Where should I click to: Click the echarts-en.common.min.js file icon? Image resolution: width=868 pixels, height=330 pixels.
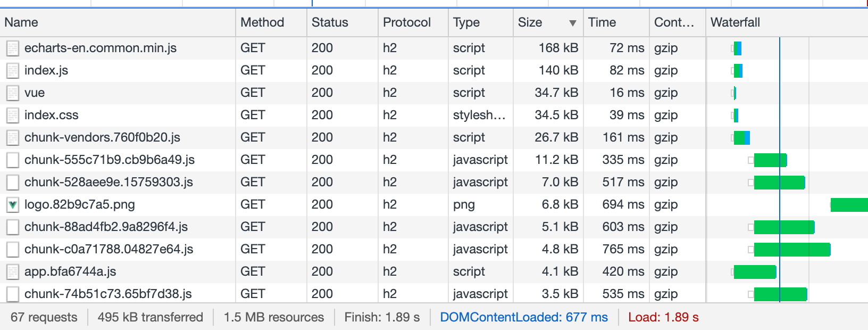click(13, 48)
